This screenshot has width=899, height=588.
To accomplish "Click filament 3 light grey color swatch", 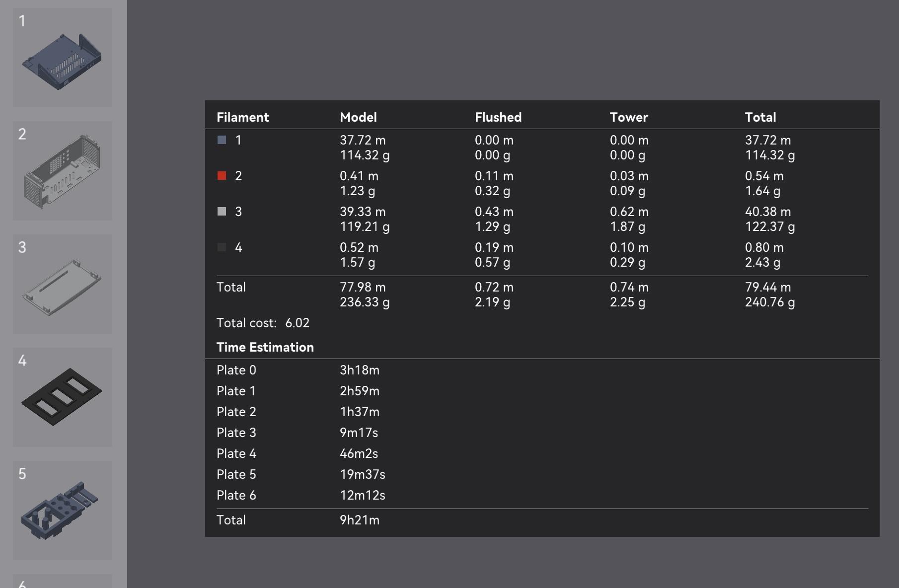I will 222,212.
